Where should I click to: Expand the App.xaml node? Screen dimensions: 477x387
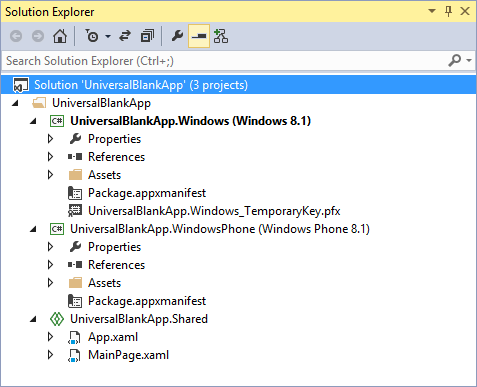click(x=50, y=337)
